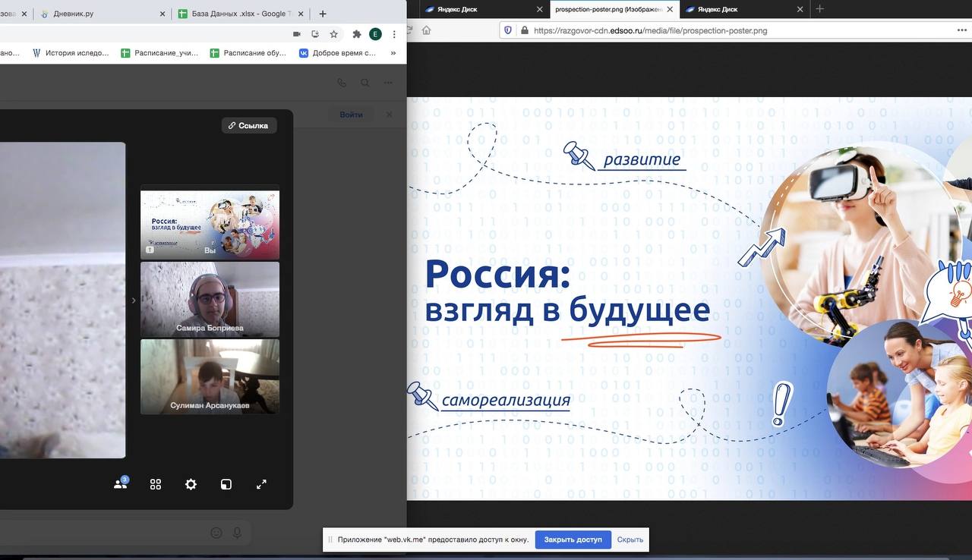The width and height of the screenshot is (972, 560).
Task: Expand the hidden bookmarks overflow chevron
Action: tap(393, 53)
